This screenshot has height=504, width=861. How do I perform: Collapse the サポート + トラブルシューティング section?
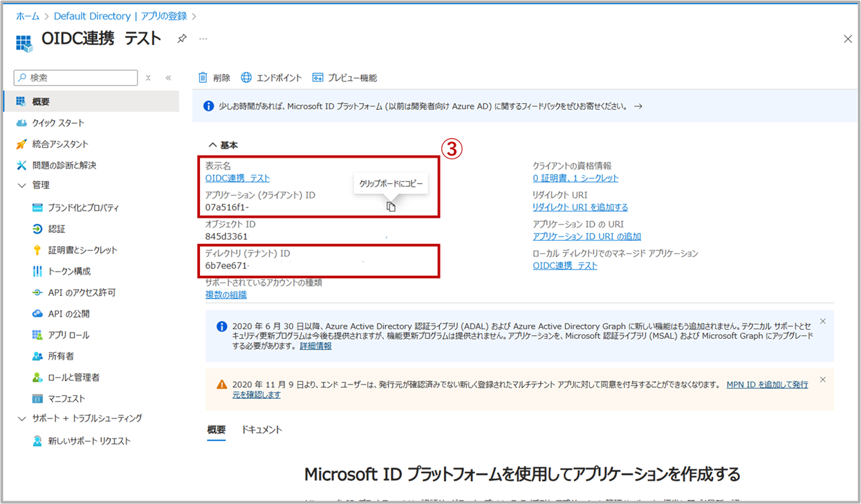click(21, 418)
